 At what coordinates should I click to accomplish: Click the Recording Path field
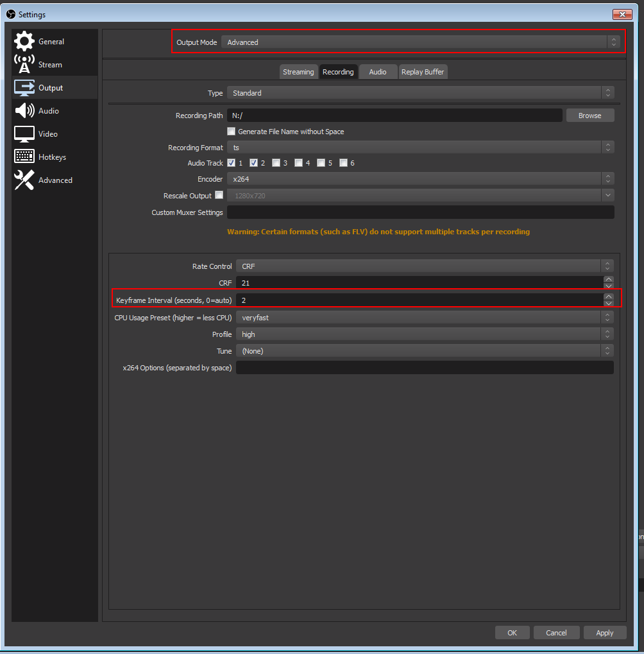click(x=394, y=116)
